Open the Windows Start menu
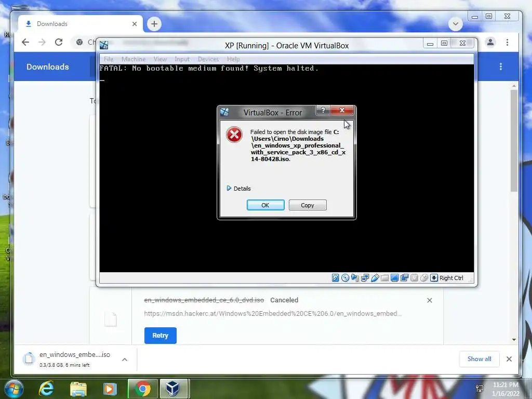Screen dimensions: 532x399 pyautogui.click(x=14, y=389)
